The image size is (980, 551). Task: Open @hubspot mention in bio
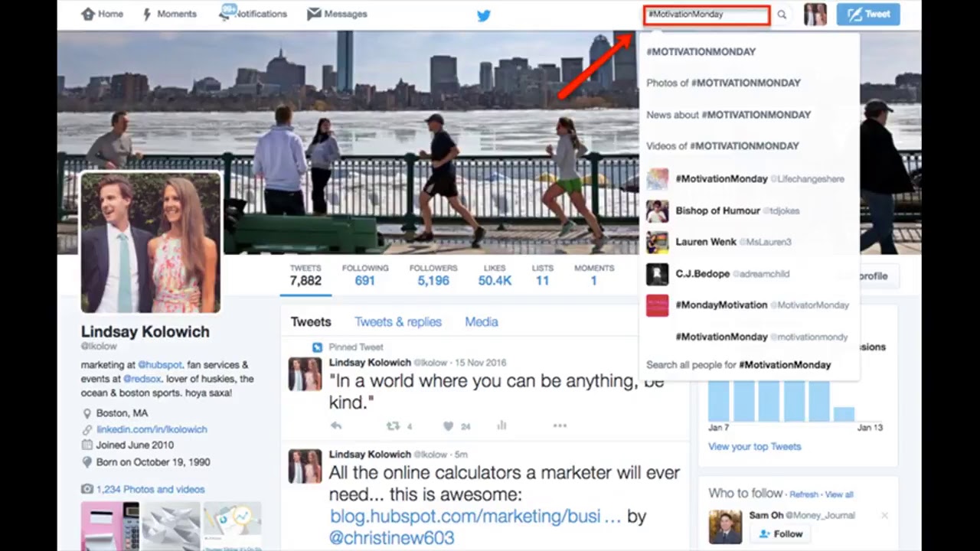click(162, 365)
